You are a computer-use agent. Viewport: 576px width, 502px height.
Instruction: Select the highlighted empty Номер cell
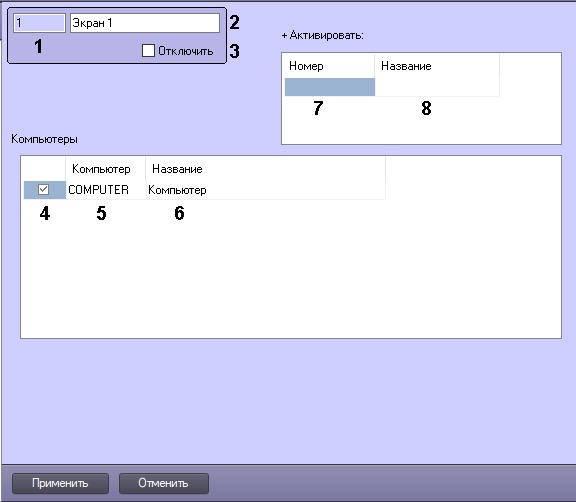pos(330,87)
